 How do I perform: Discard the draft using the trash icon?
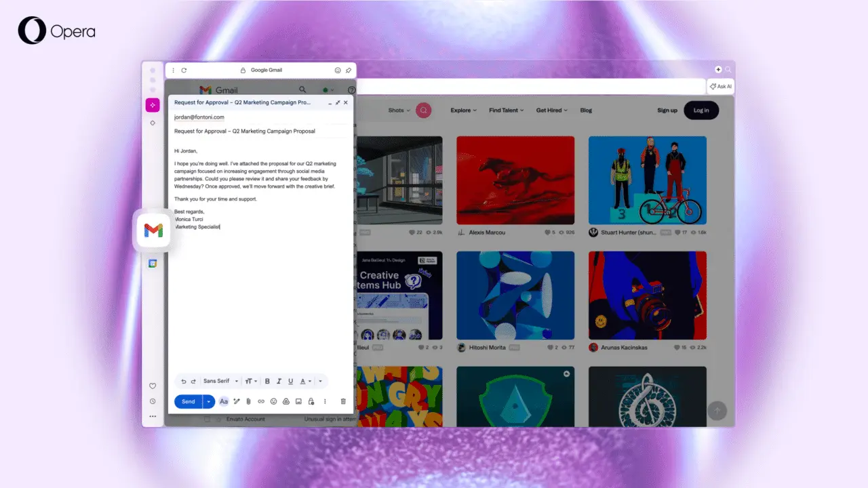click(343, 401)
